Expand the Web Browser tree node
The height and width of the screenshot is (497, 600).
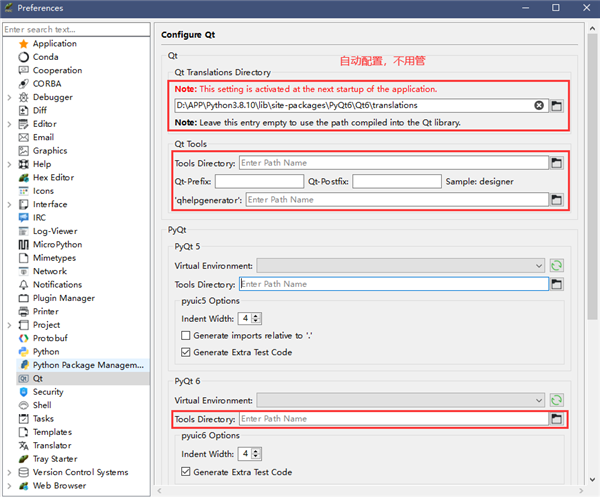(9, 486)
